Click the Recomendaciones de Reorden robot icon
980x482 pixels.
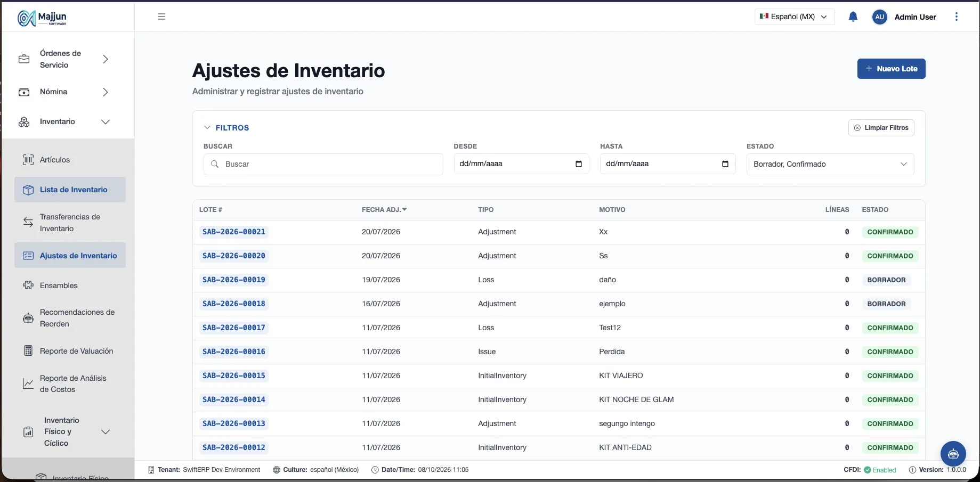28,318
